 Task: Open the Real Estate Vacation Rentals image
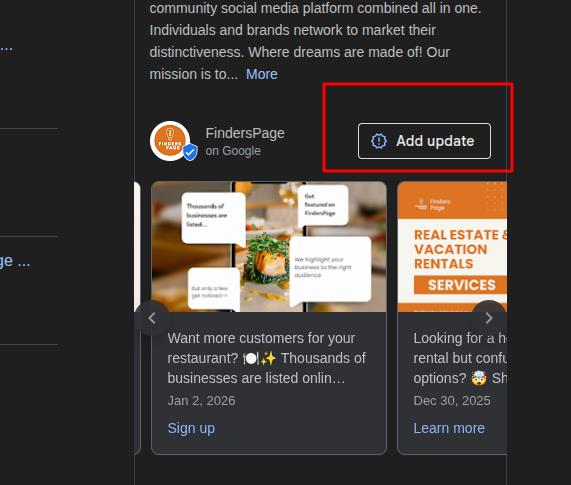(452, 247)
